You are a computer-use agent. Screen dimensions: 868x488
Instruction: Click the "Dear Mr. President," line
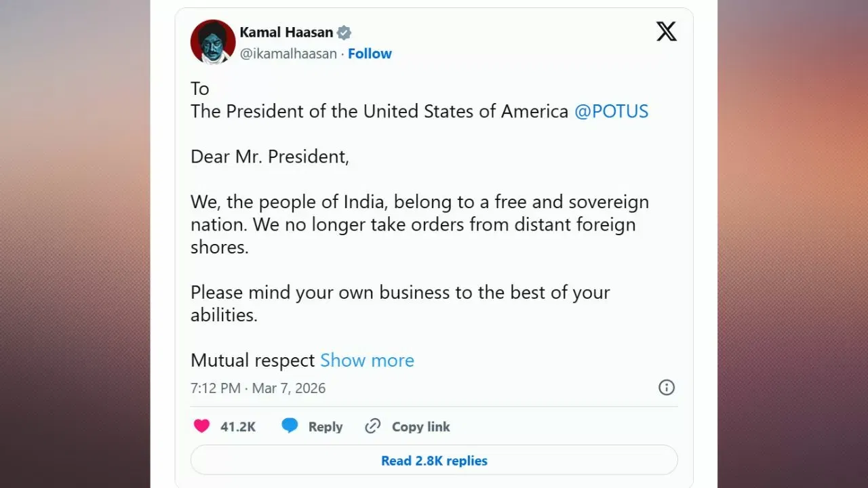(x=270, y=157)
